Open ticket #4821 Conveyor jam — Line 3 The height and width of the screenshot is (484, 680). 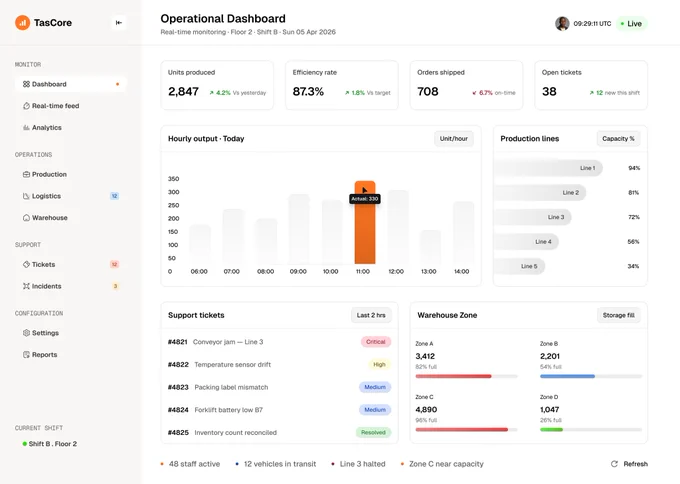pos(279,342)
